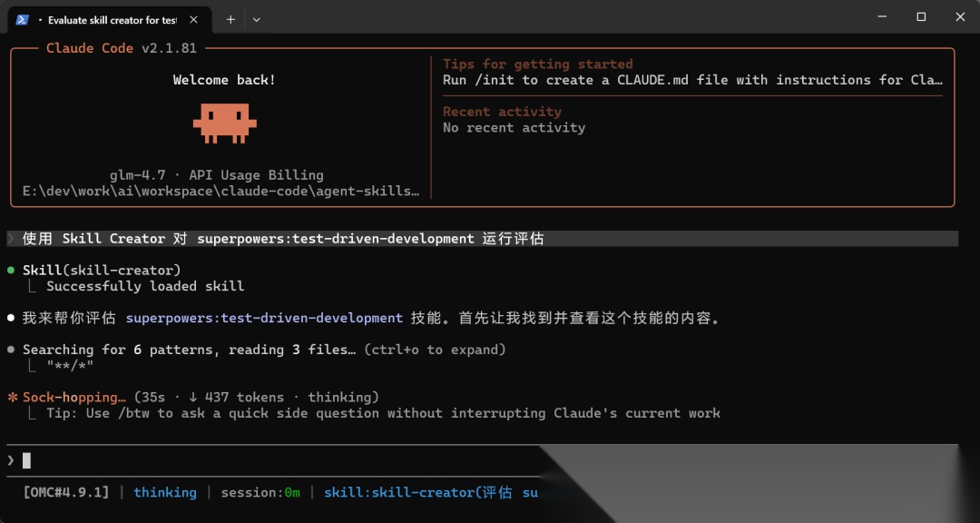Click the PowerShell icon on the tab
980x523 pixels.
[x=23, y=20]
